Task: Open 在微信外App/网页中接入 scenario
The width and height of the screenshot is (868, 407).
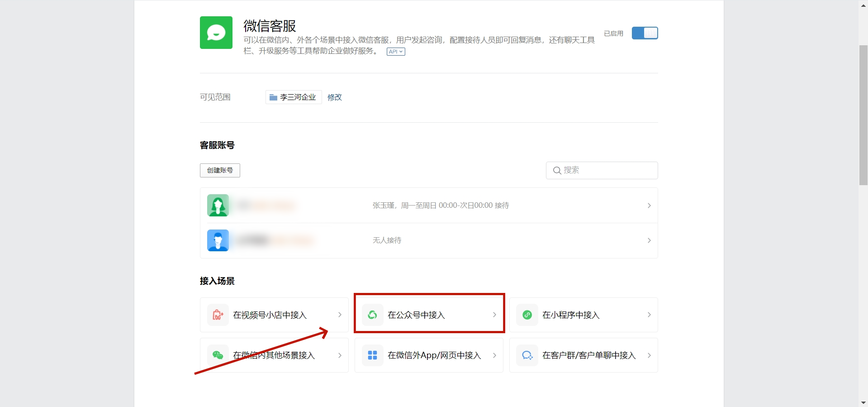Action: coord(429,355)
